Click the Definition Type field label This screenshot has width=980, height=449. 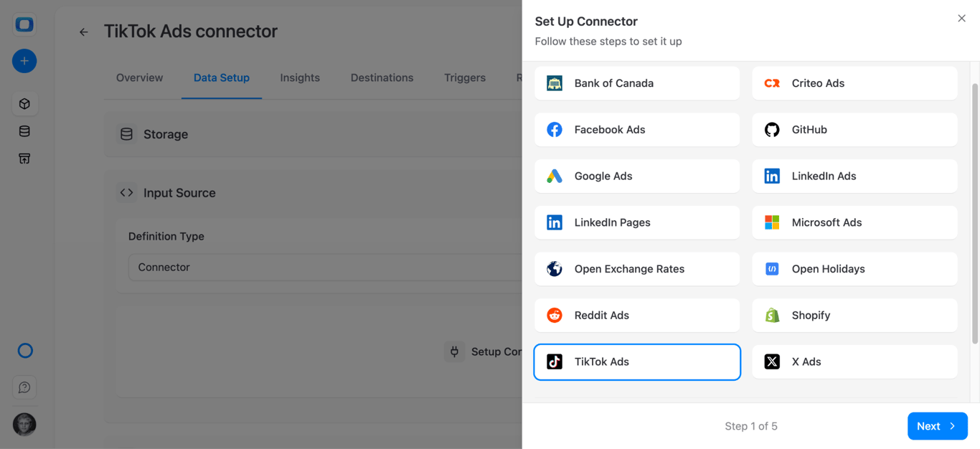pos(166,236)
